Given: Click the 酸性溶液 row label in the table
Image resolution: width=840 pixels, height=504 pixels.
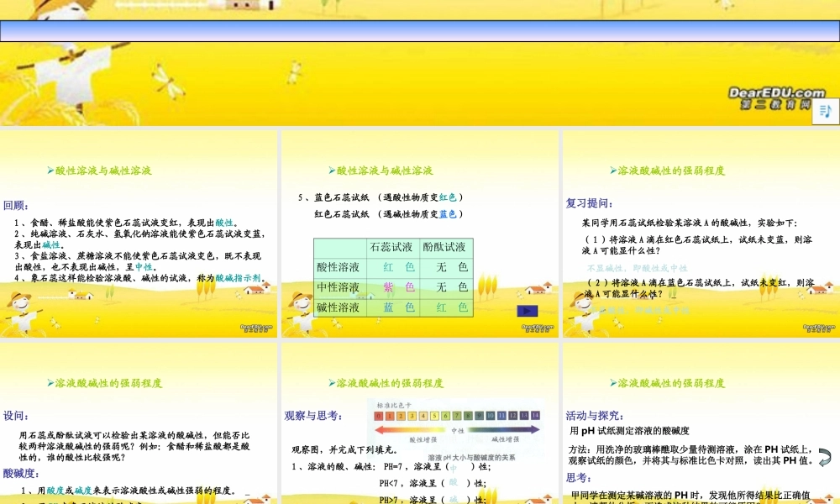Looking at the screenshot, I should click(x=338, y=267).
